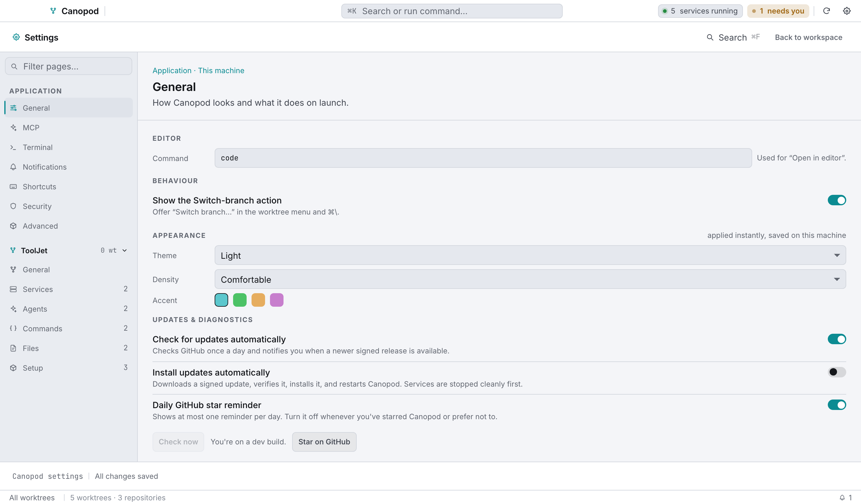861x504 pixels.
Task: Toggle Show the Switch-branch action
Action: pyautogui.click(x=836, y=200)
